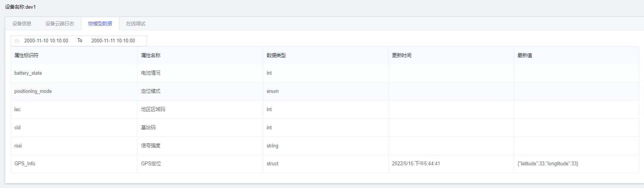Click the 更新时间 column header
Viewport: 644px width, 188px height.
[x=402, y=55]
